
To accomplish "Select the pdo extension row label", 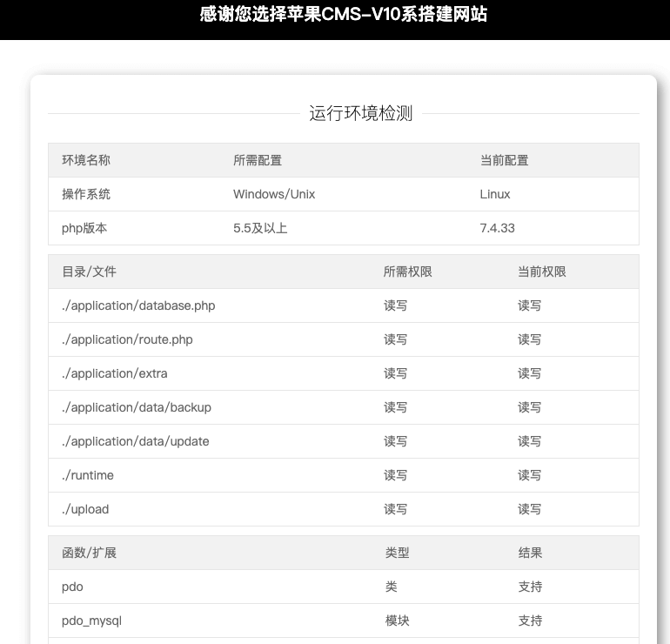I will tap(72, 587).
